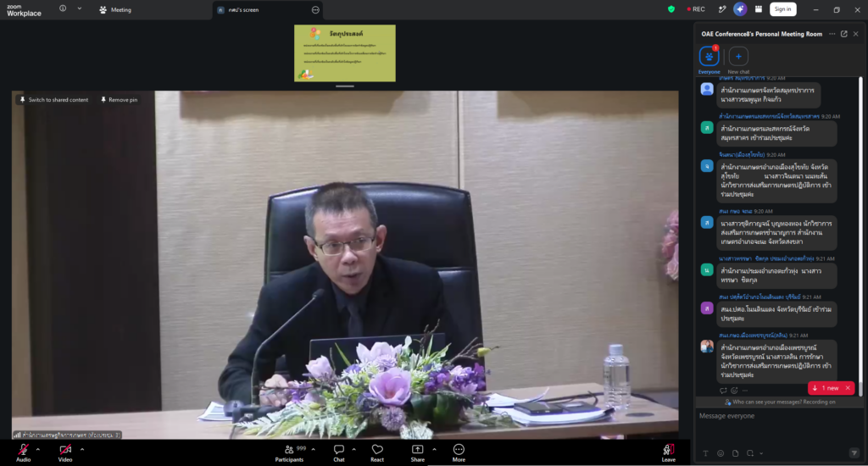Image resolution: width=868 pixels, height=466 pixels.
Task: Click the green encryption shield icon
Action: 671,9
